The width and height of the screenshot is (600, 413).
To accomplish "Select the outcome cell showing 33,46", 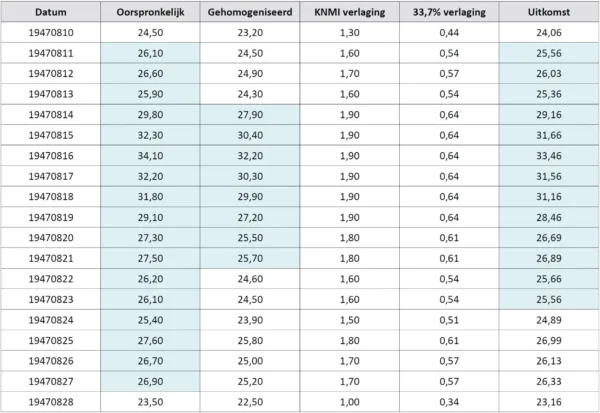I will tap(548, 157).
